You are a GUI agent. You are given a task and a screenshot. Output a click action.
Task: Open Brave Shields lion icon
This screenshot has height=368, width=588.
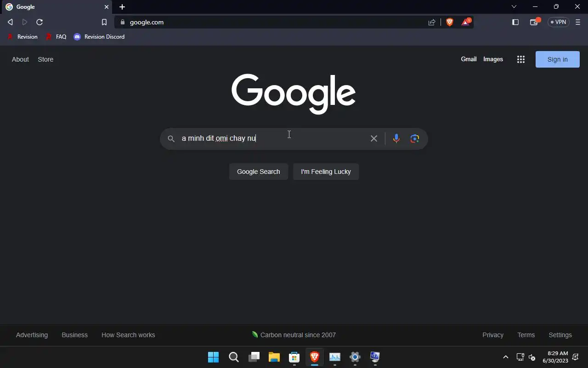[x=450, y=22]
